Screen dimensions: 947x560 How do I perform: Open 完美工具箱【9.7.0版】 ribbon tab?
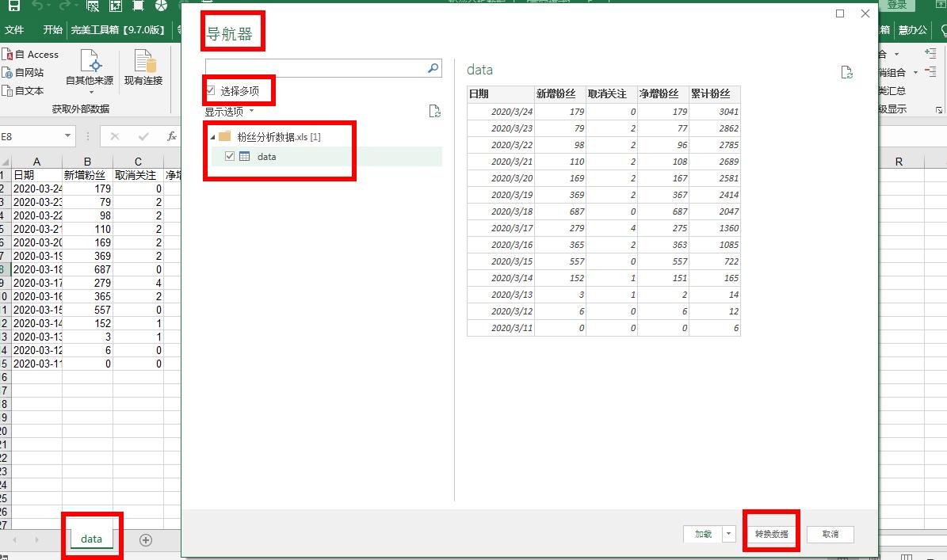[x=118, y=29]
